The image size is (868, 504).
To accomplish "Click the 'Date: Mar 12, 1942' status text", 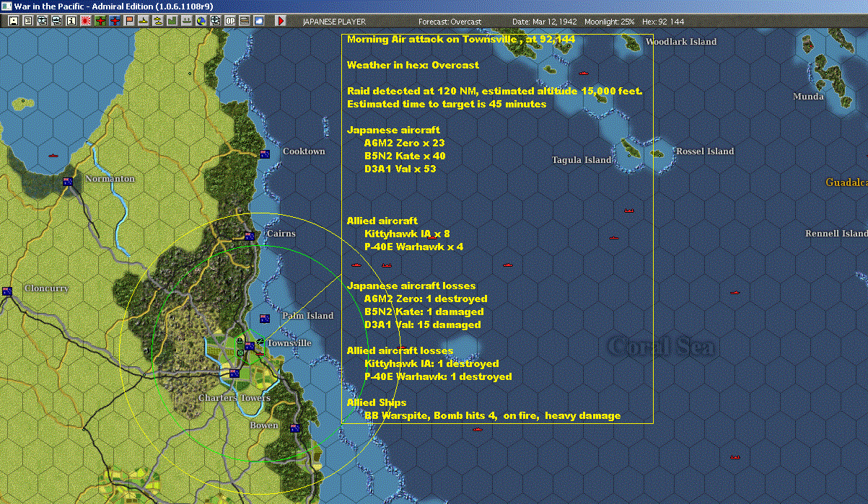I will click(545, 22).
